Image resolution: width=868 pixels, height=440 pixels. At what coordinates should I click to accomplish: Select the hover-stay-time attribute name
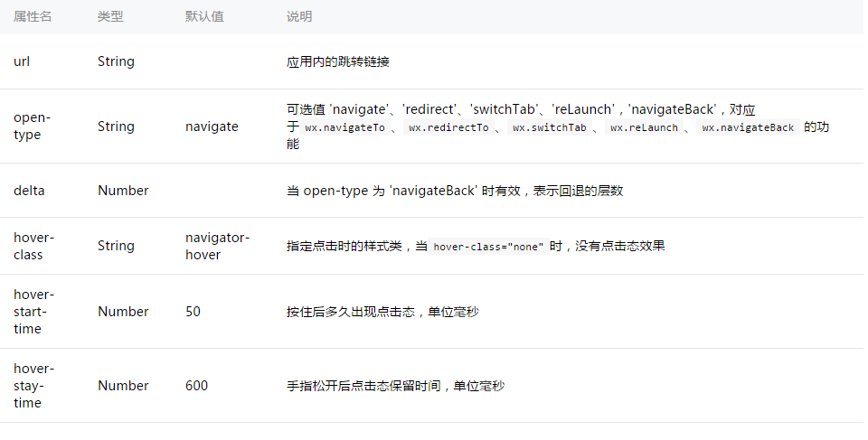tap(33, 386)
